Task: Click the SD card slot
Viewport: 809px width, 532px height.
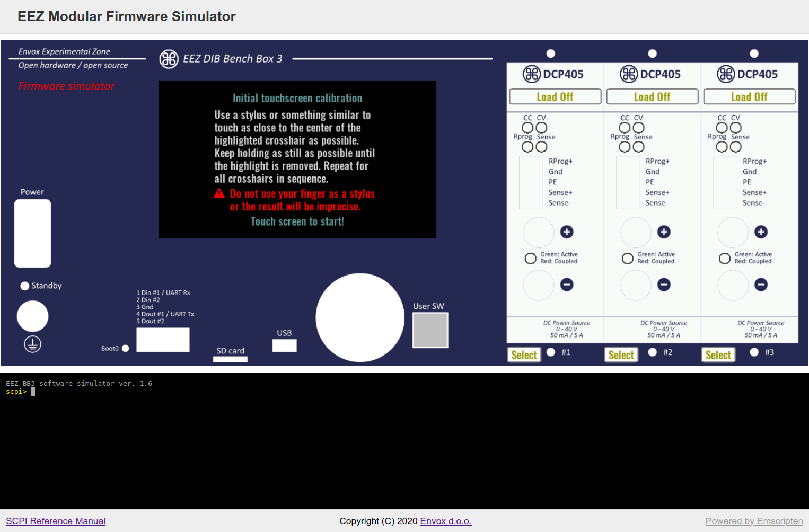Action: click(230, 359)
